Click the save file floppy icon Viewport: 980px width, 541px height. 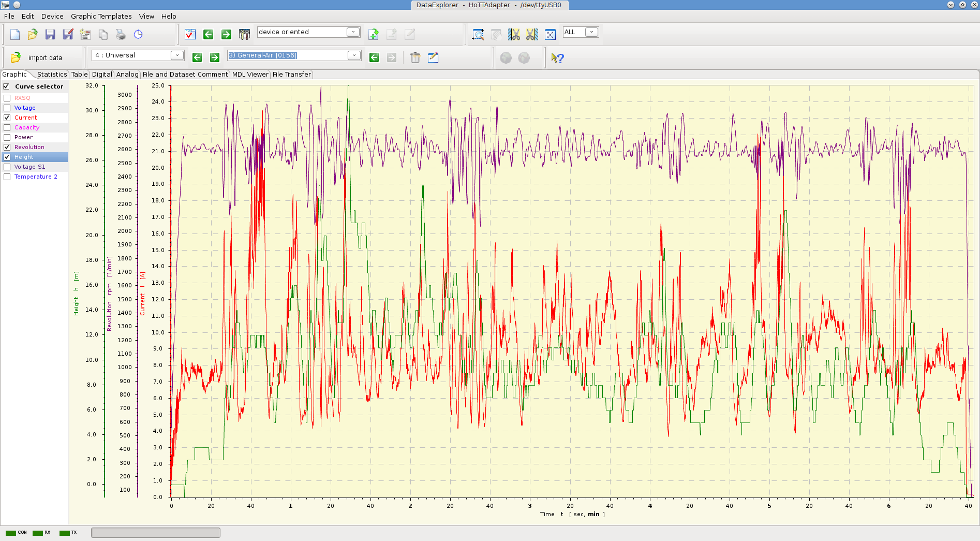point(50,35)
